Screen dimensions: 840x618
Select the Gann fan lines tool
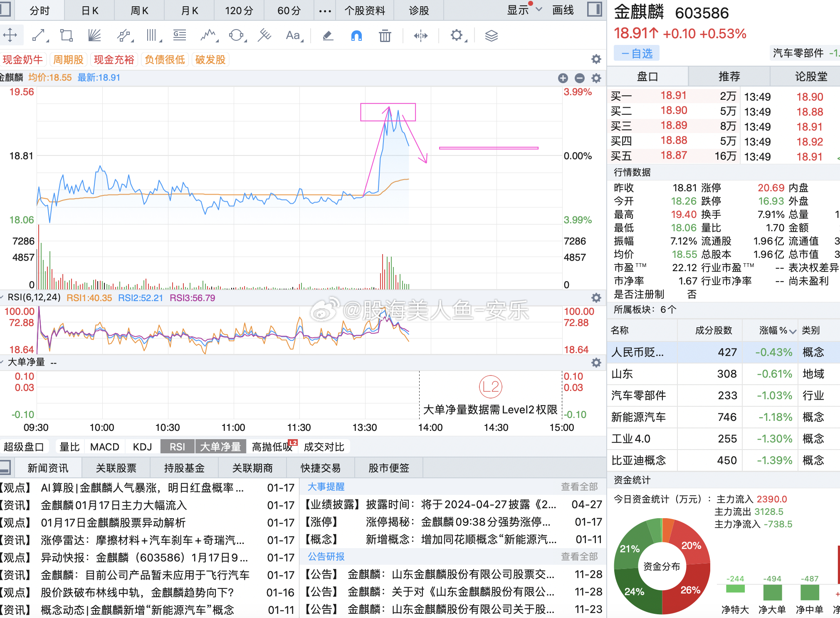click(x=95, y=35)
